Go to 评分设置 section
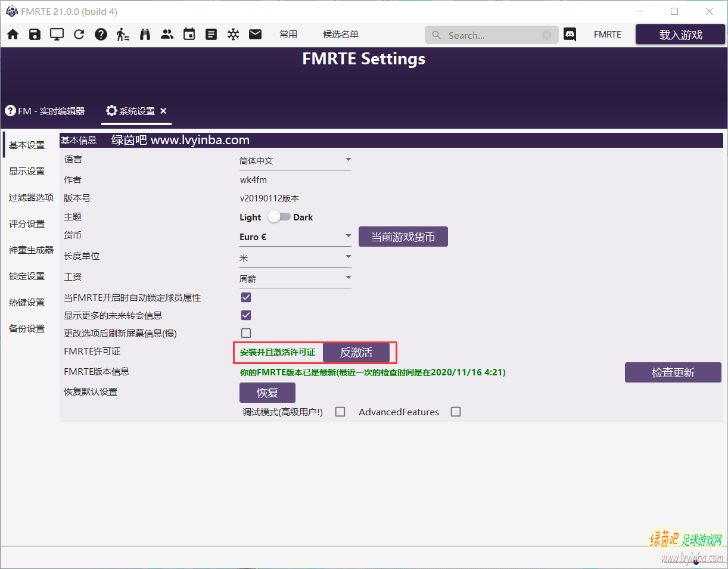Screen dimensions: 728x569 tap(27, 224)
